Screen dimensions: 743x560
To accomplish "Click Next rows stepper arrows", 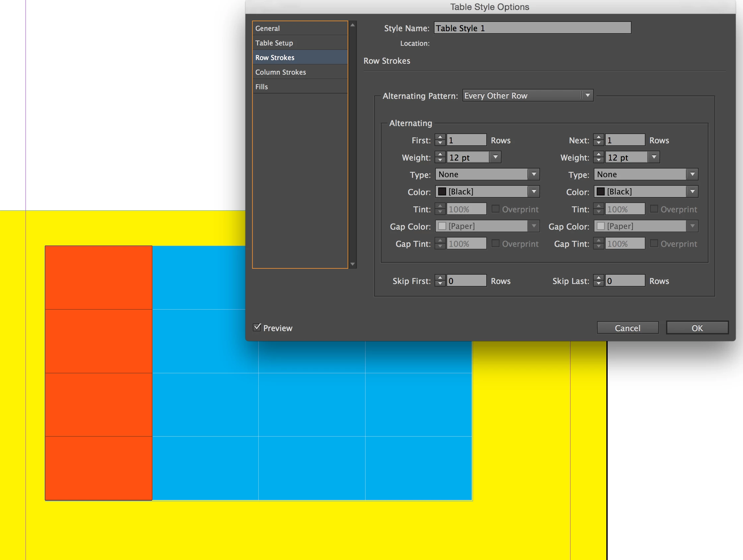I will click(x=599, y=140).
